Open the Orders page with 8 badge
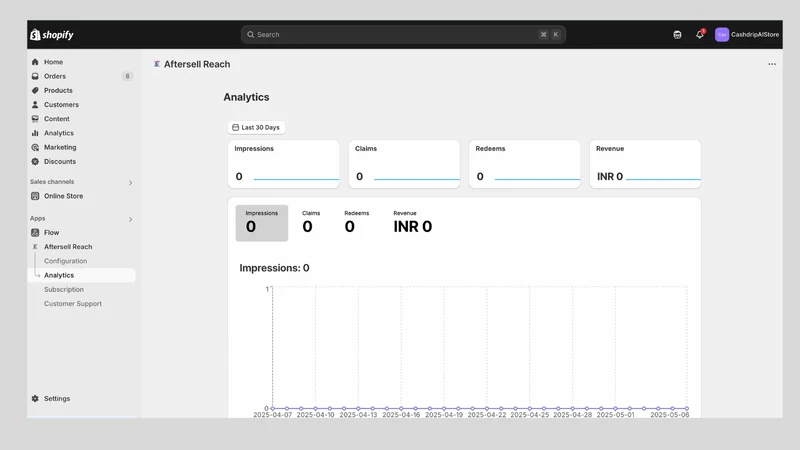 [82, 76]
